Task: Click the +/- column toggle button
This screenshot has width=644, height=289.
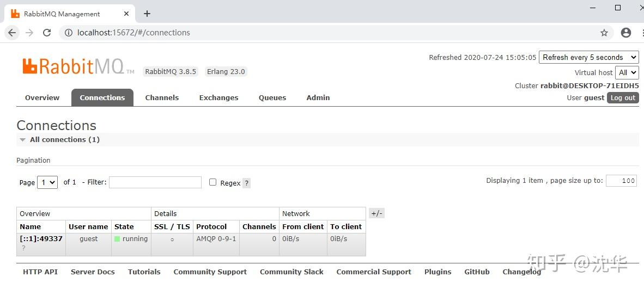Action: click(376, 213)
